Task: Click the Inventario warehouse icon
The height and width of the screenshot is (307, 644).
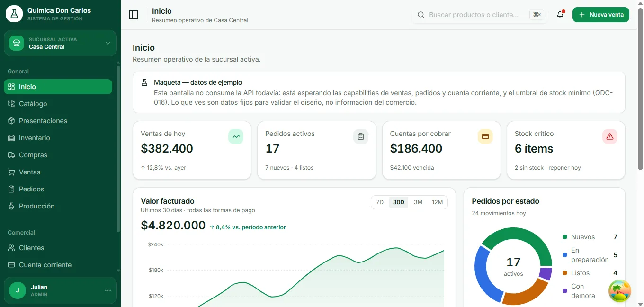Action: [x=12, y=138]
